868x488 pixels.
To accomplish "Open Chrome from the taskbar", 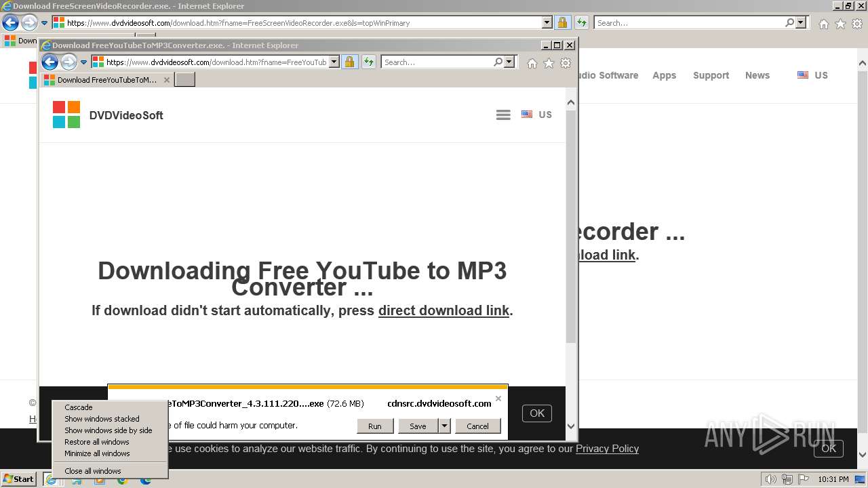I will (121, 480).
